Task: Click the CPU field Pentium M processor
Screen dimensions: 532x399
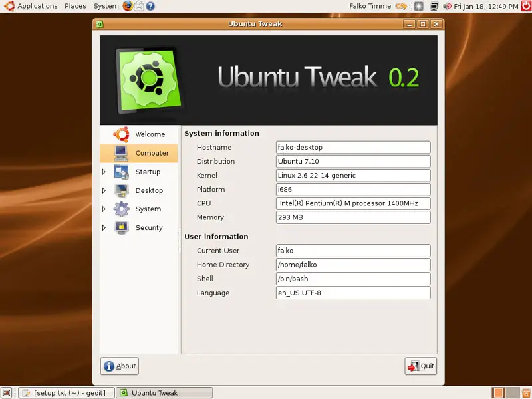Action: click(353, 203)
